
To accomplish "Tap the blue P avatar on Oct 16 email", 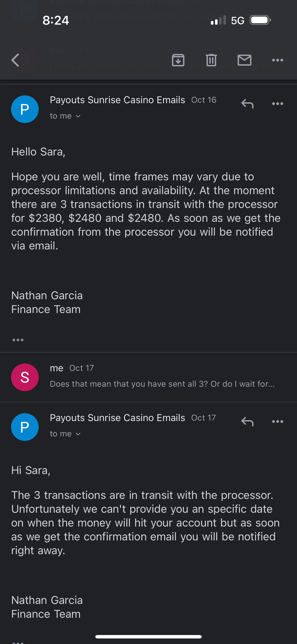I will click(x=25, y=109).
